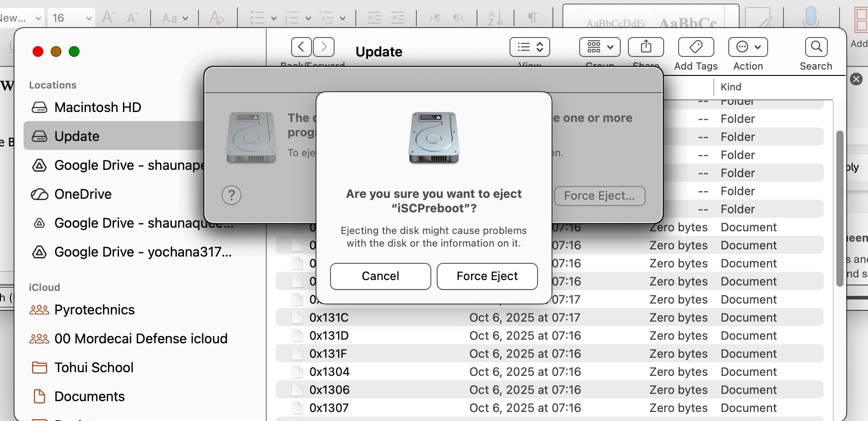Expand the Group options dropdown
This screenshot has height=421, width=868.
(599, 47)
